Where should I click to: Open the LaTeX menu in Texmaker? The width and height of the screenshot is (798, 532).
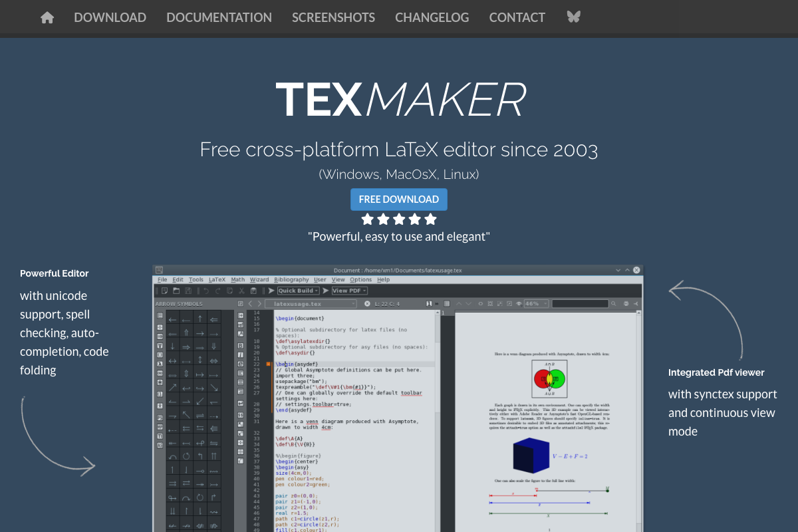[x=217, y=280]
